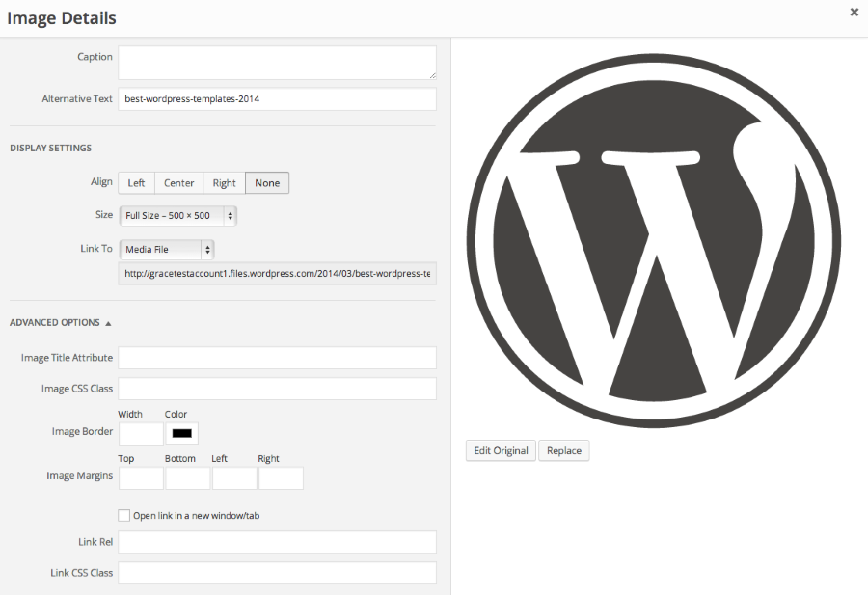Viewport: 868px width, 595px height.
Task: Click the Replace button
Action: coord(563,450)
